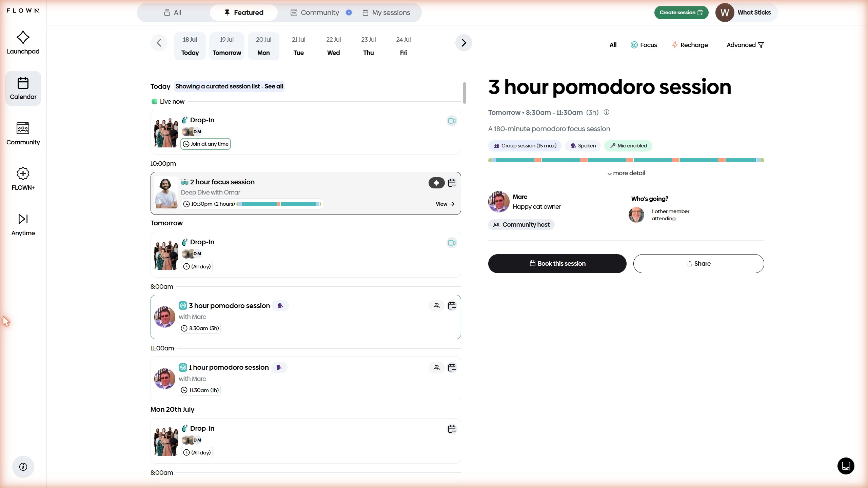The height and width of the screenshot is (488, 868).
Task: Expand more detail for session
Action: point(626,173)
